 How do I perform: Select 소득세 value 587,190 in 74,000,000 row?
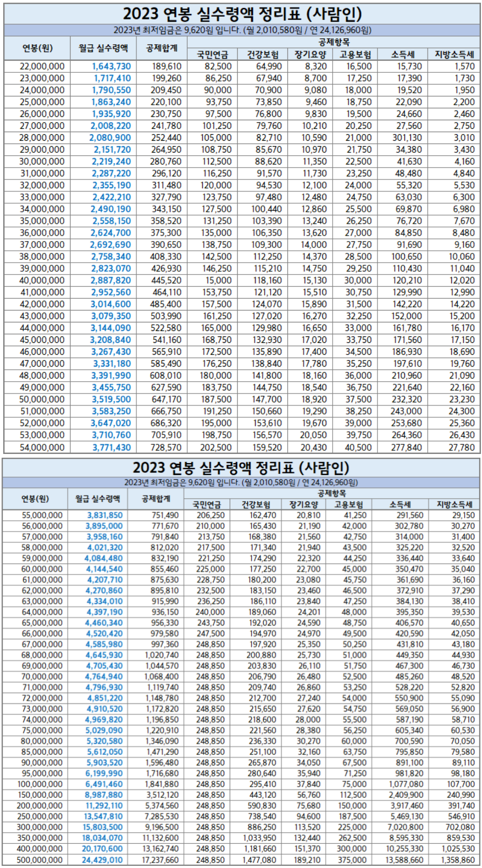pyautogui.click(x=409, y=720)
